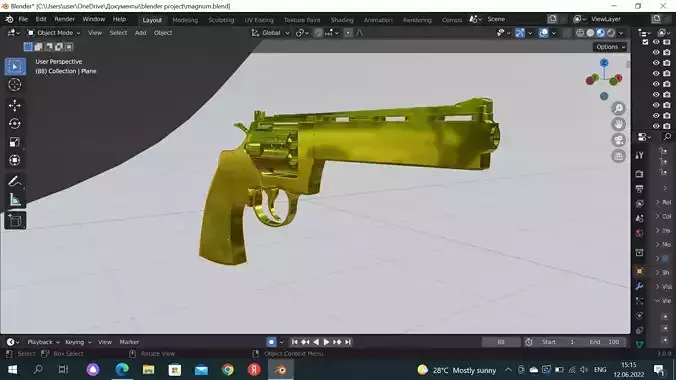The height and width of the screenshot is (380, 676).
Task: Switch to wireframe viewport shading
Action: (x=580, y=33)
